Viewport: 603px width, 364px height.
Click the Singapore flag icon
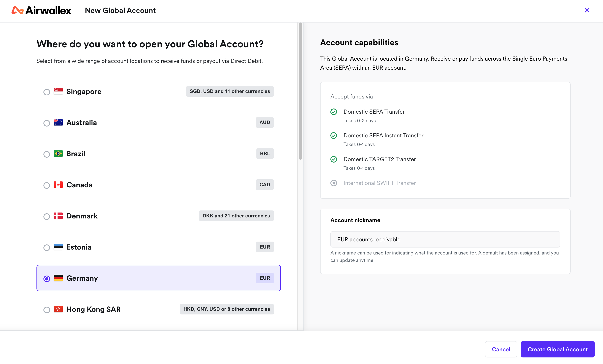[58, 91]
